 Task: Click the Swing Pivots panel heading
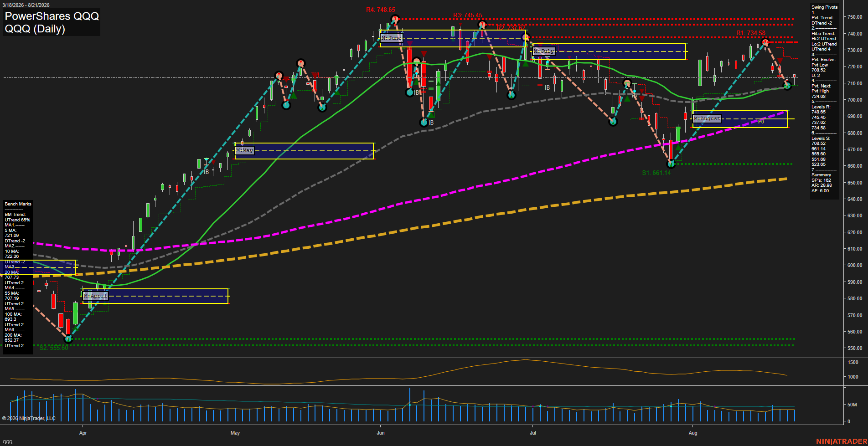(x=825, y=7)
